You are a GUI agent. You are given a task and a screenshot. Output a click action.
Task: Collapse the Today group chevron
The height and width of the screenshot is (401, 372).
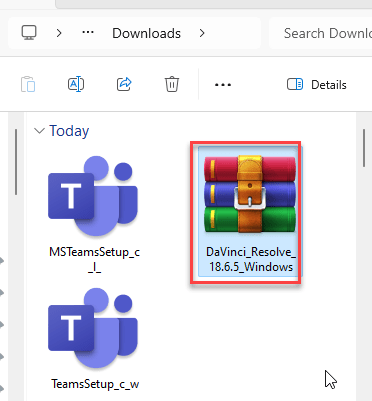[x=39, y=131]
